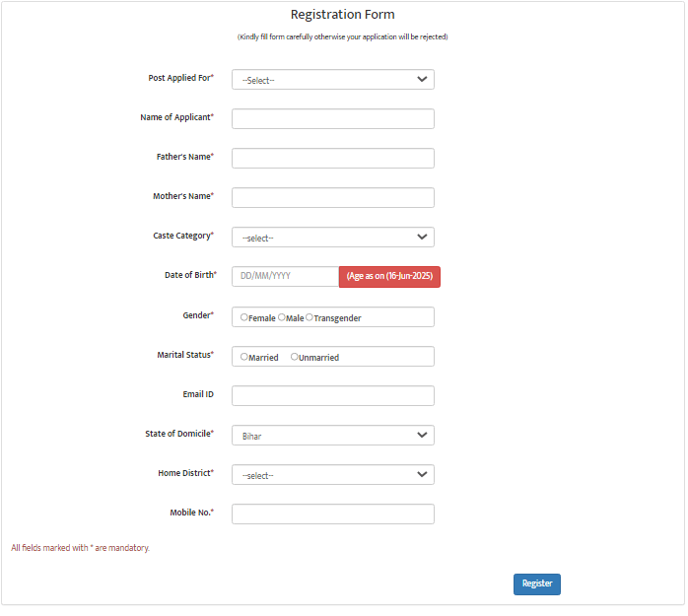
Task: Click the Post Applied For chevron arrow
Action: (x=422, y=80)
